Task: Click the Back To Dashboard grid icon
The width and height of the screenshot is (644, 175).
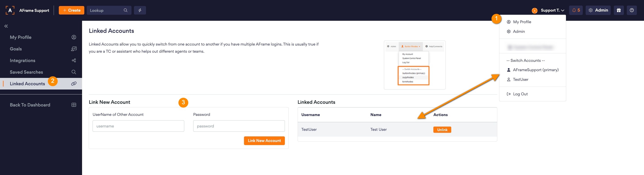Action: 74,105
